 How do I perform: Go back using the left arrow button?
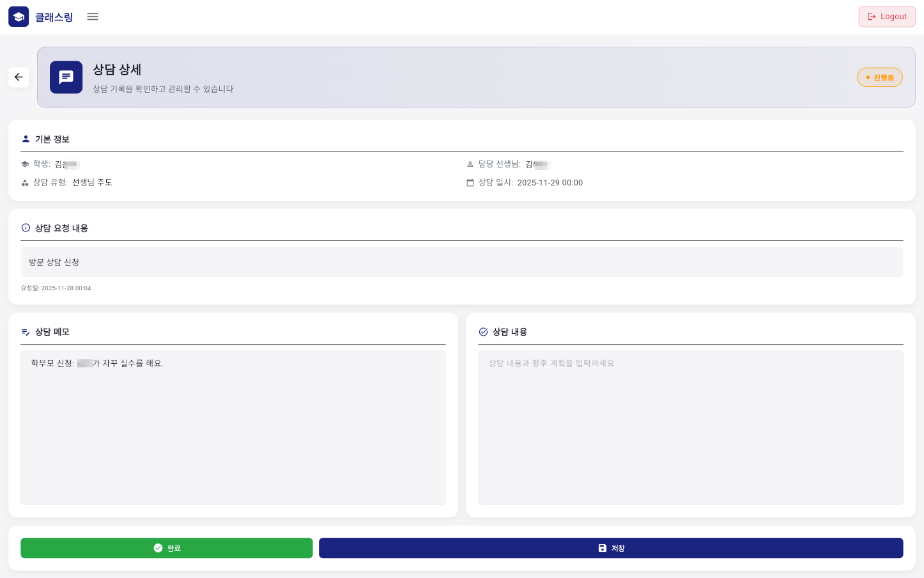click(19, 77)
